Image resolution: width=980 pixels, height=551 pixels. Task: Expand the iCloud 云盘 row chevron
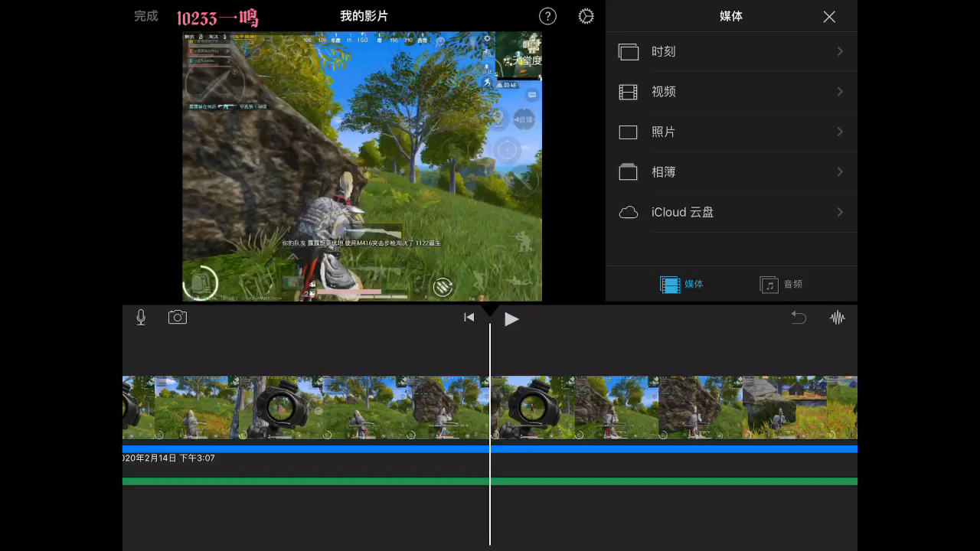(840, 212)
